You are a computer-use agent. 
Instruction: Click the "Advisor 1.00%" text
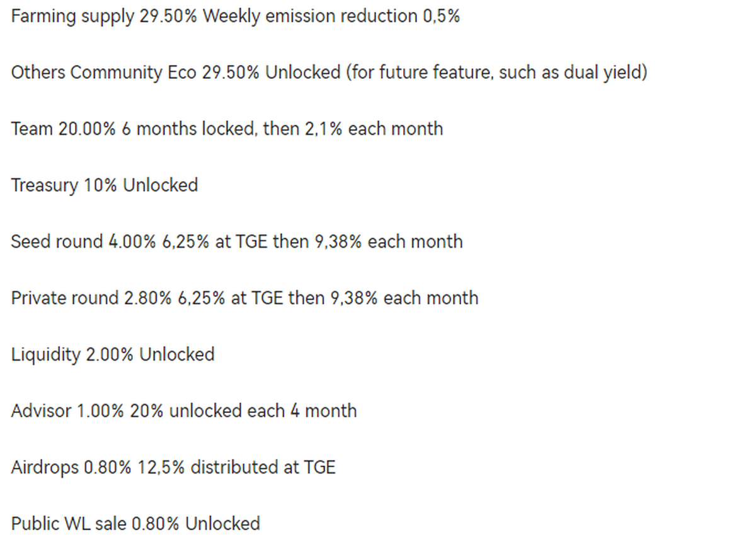pos(67,411)
